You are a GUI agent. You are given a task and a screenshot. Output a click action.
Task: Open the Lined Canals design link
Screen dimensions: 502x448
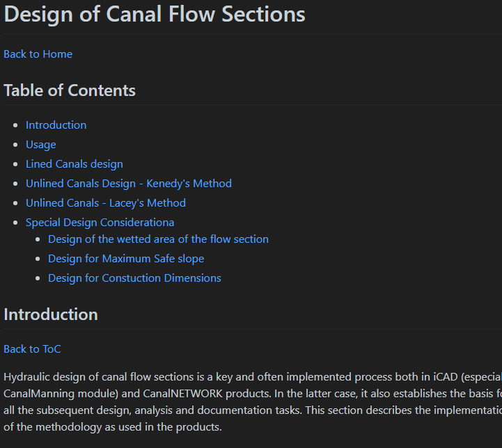(x=74, y=164)
